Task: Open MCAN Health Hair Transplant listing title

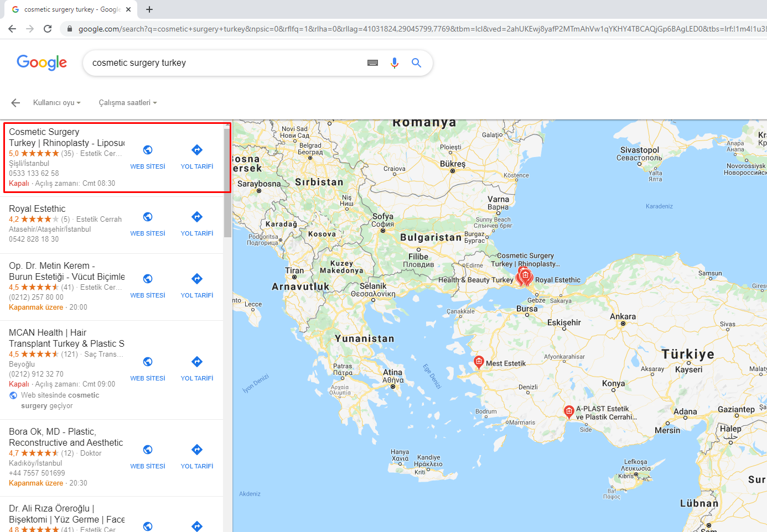Action: pos(66,338)
